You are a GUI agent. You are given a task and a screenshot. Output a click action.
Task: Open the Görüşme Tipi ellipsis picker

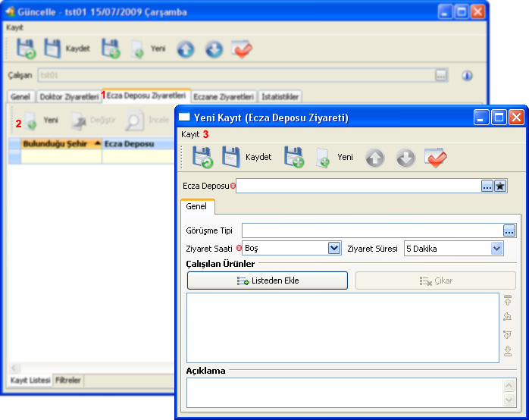(509, 230)
